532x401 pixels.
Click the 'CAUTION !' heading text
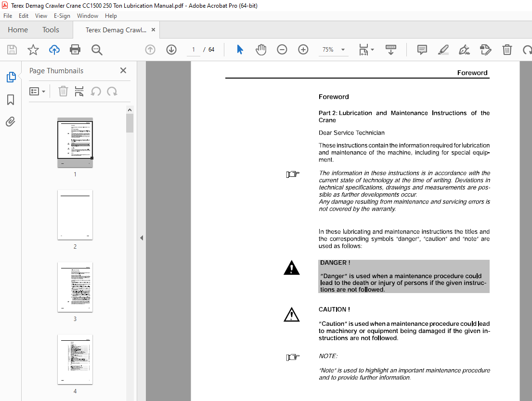click(334, 309)
